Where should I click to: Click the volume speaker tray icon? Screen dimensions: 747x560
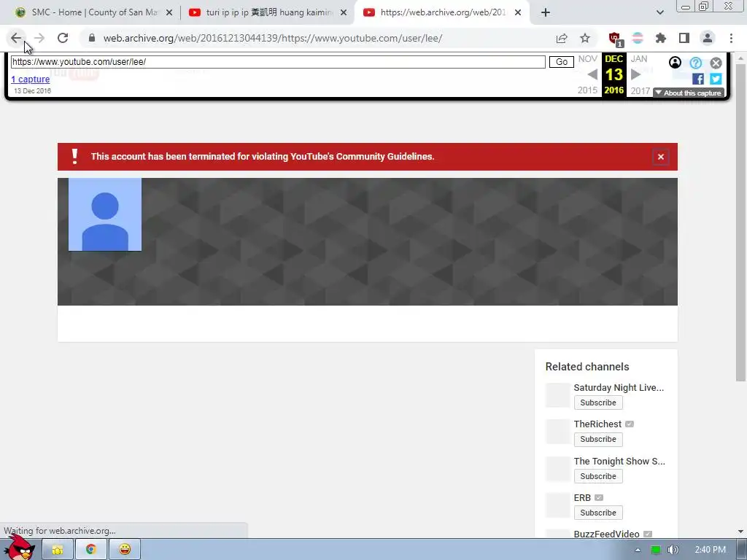(x=673, y=550)
